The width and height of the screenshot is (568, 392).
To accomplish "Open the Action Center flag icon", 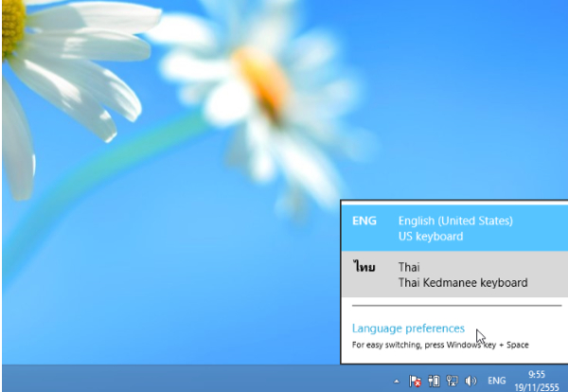I will click(415, 381).
